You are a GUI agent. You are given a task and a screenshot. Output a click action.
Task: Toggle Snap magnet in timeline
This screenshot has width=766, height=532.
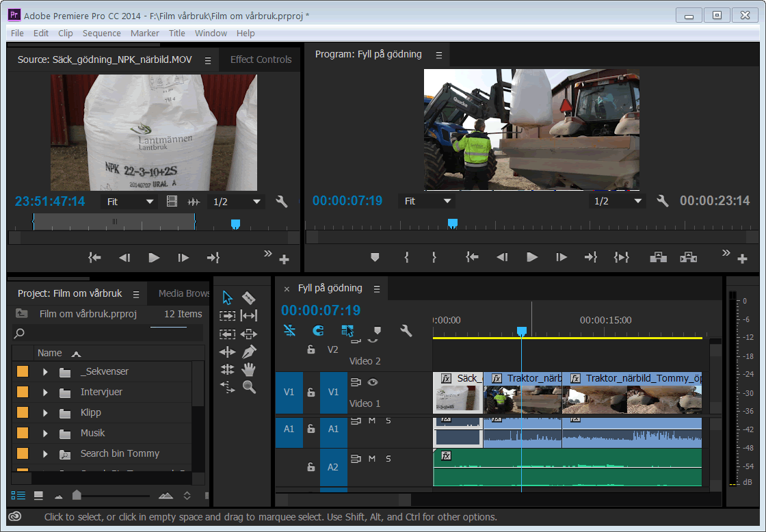click(x=318, y=331)
